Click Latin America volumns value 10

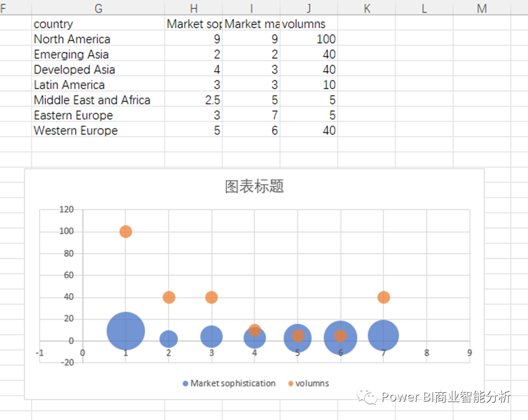[x=309, y=84]
